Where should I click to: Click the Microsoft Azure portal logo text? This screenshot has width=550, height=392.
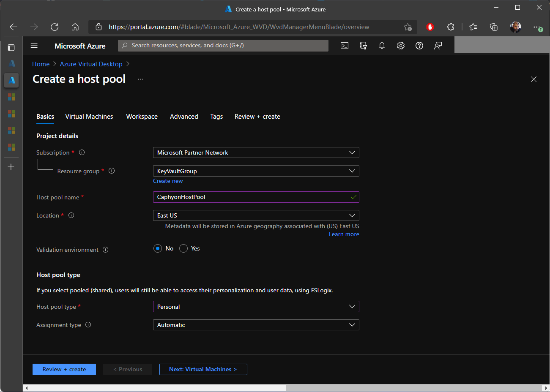point(80,46)
